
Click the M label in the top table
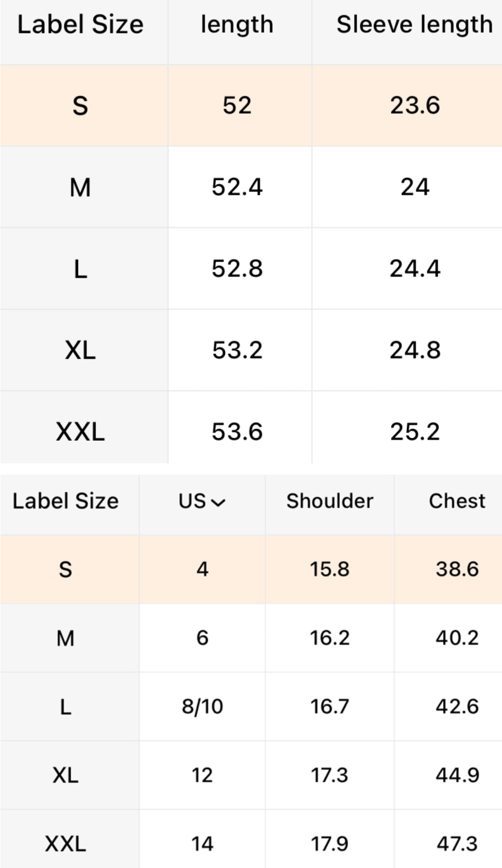tap(80, 187)
